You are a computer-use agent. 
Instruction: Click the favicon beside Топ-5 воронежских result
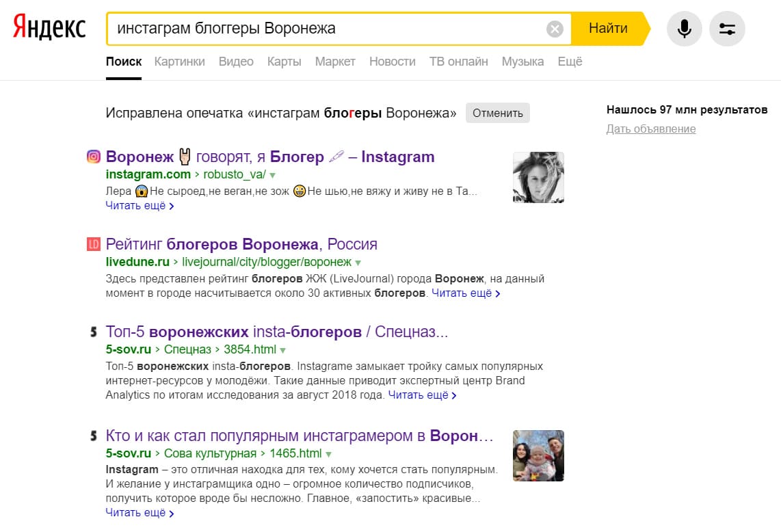coord(94,332)
